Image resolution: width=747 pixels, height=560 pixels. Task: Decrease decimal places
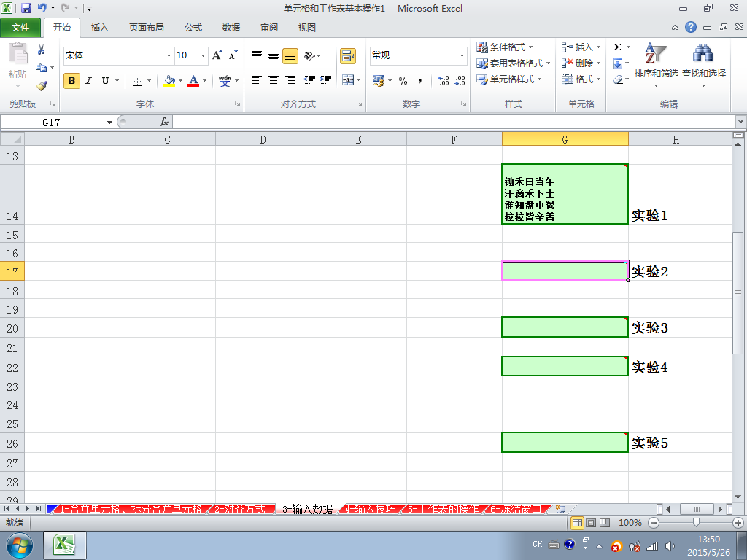460,80
